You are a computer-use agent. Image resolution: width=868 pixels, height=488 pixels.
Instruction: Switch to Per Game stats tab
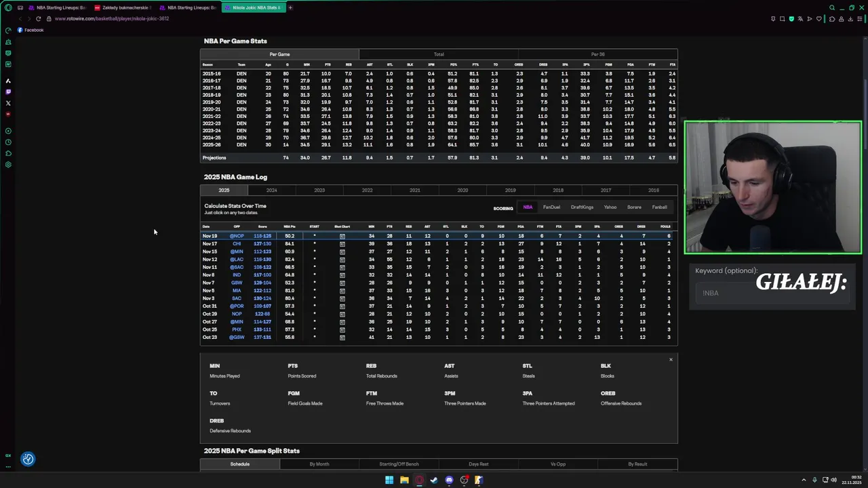click(x=279, y=54)
